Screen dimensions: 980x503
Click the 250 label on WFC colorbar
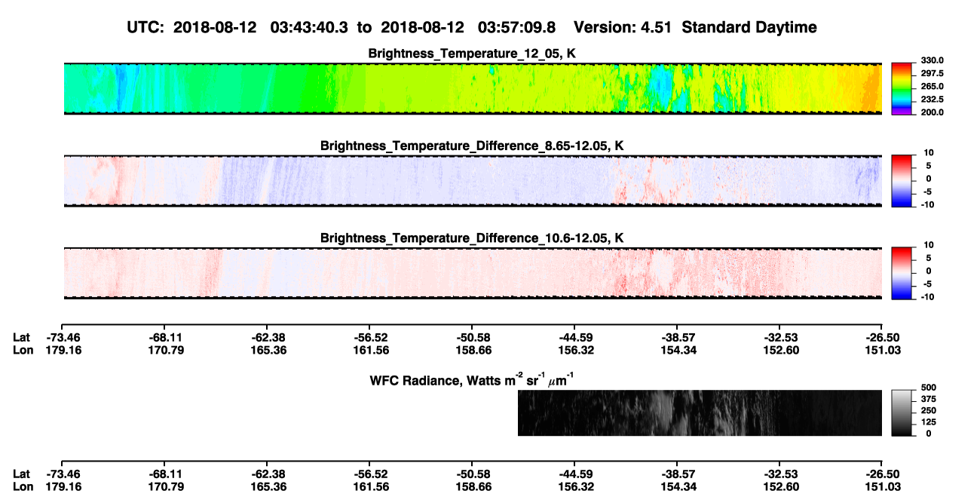pyautogui.click(x=927, y=410)
